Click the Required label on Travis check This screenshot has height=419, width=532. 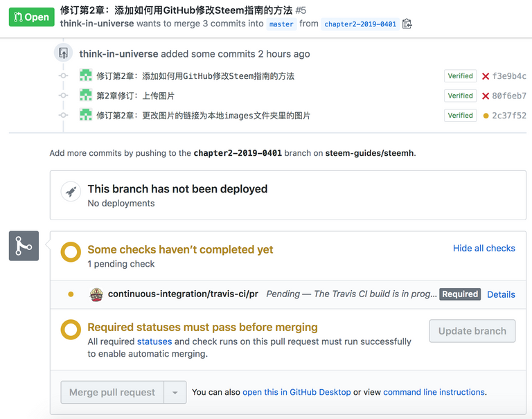[460, 294]
